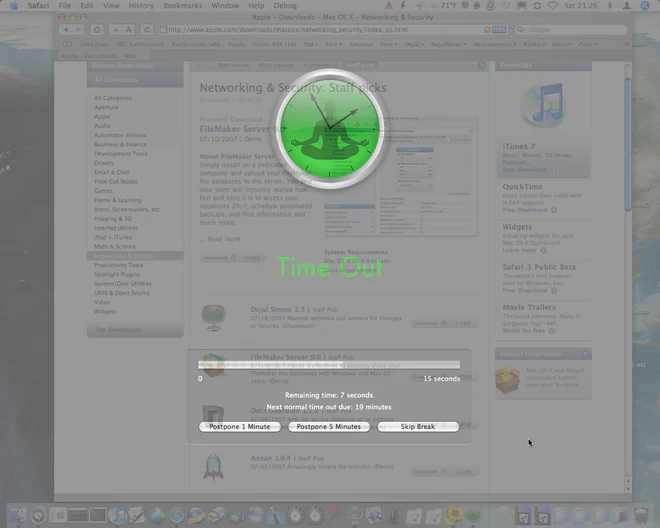Open Spotlight search

pyautogui.click(x=645, y=5)
